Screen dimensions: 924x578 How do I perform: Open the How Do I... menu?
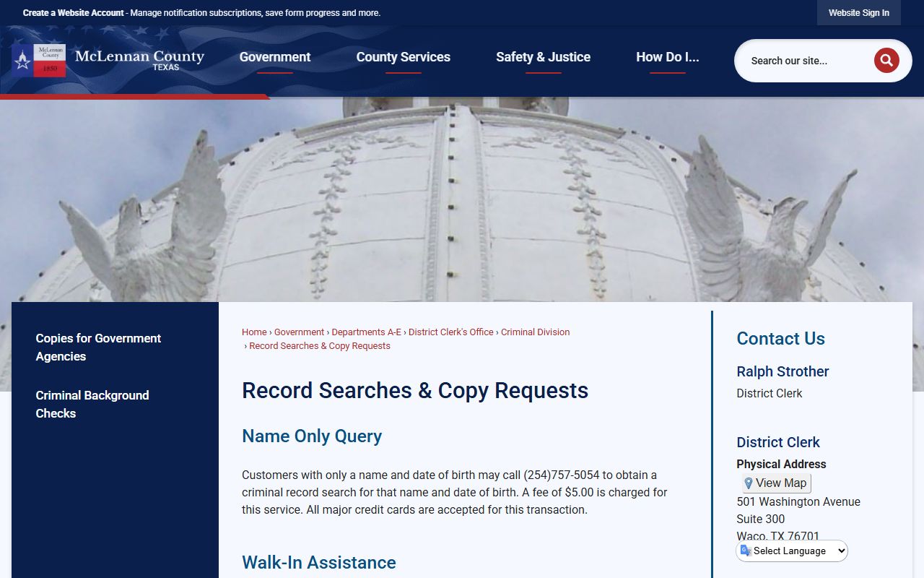(x=667, y=57)
